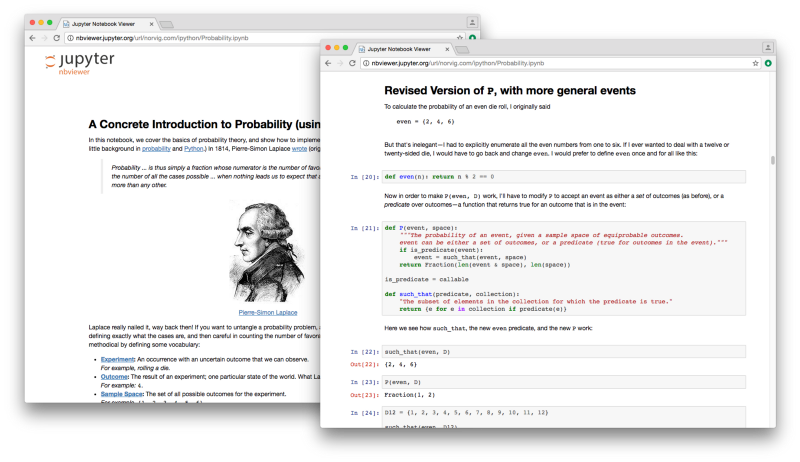Click back arrow in front browser window
The image size is (800, 462).
coord(328,63)
